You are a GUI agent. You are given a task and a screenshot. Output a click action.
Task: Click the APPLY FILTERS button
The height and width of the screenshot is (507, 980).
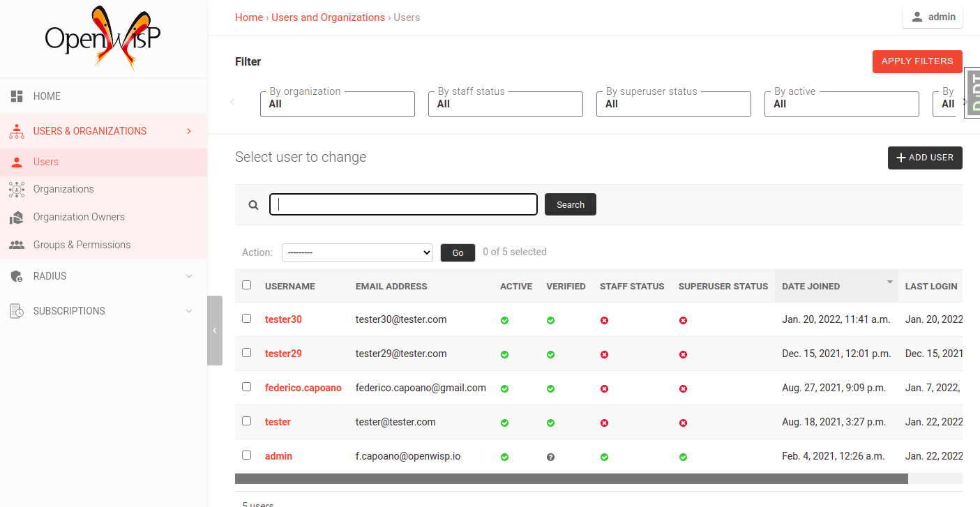[917, 61]
